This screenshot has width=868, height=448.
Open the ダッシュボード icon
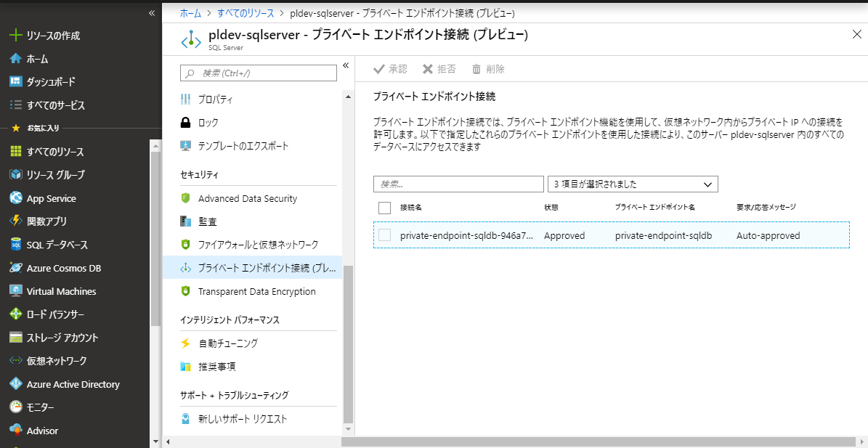(x=15, y=82)
